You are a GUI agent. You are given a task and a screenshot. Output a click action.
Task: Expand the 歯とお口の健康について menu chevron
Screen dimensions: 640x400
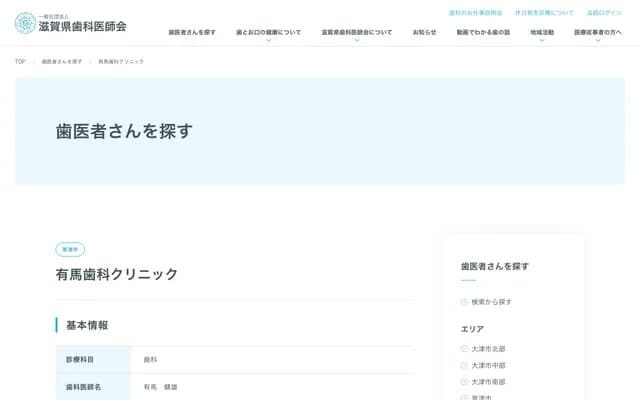tap(268, 41)
